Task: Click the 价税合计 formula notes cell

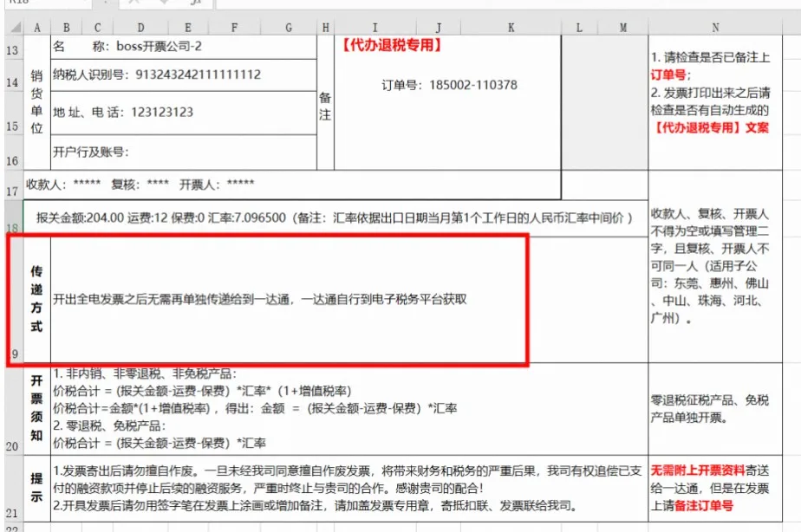Action: pos(348,409)
